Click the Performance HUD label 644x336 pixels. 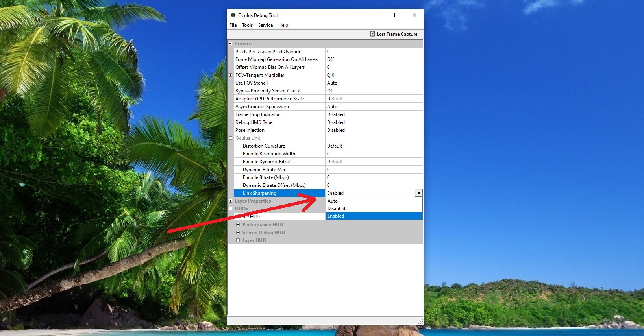[263, 225]
